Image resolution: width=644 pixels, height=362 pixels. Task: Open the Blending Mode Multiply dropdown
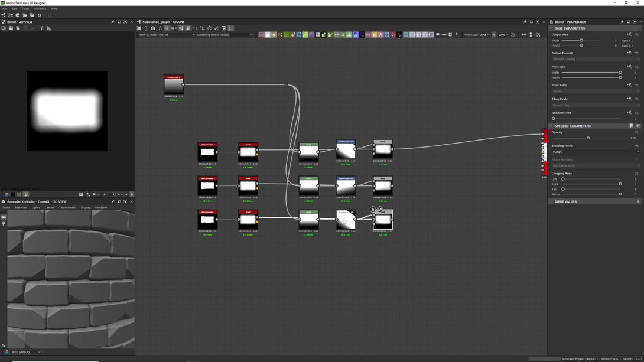[596, 152]
